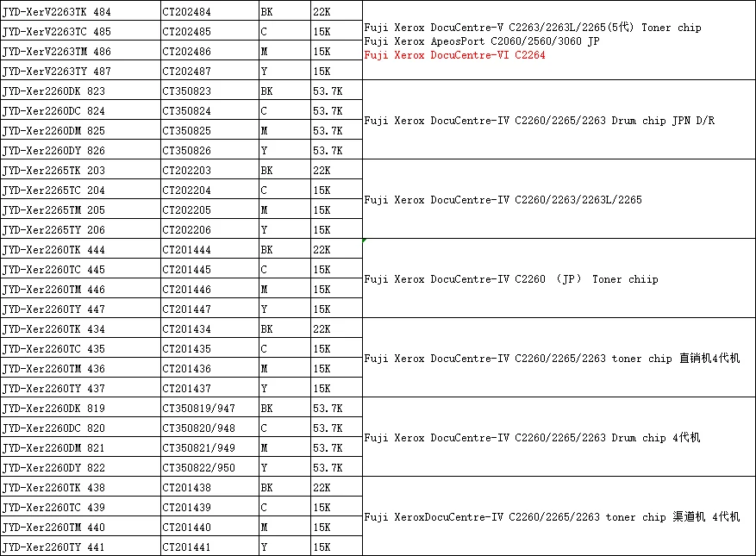Viewport: 756px width, 556px height.
Task: Select the DocuCentre-IV C2260/2263/2263L/2265 description cell
Action: [503, 200]
